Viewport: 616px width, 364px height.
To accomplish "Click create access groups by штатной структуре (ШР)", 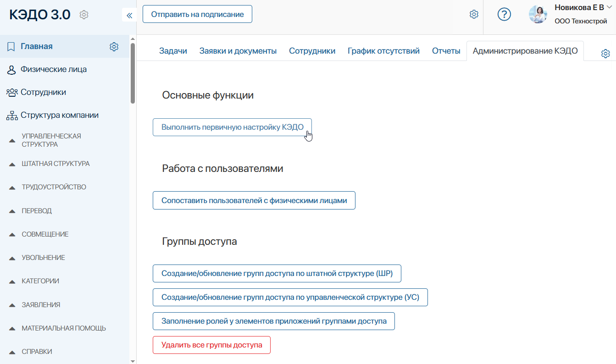I will click(x=277, y=274).
